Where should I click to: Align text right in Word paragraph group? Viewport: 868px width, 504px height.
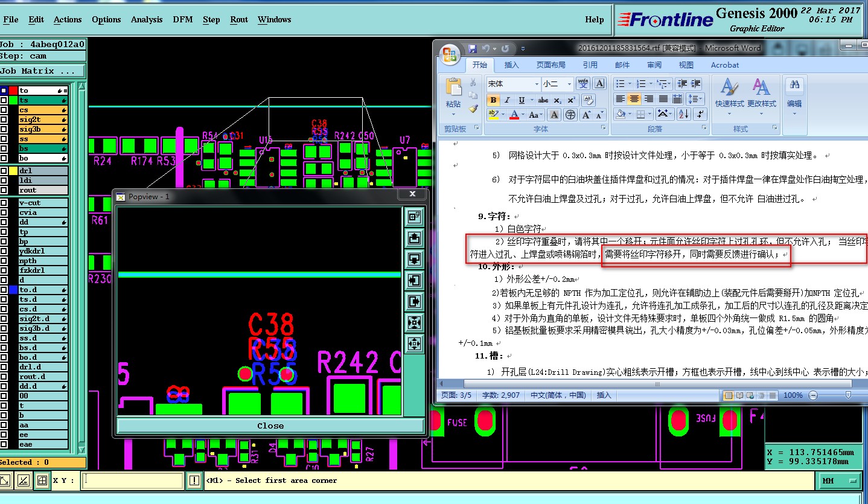(x=649, y=99)
